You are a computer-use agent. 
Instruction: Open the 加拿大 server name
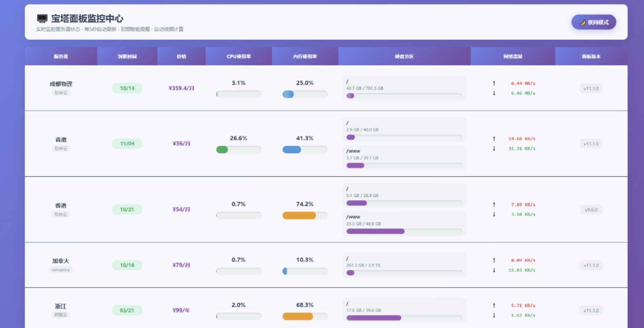pos(61,261)
